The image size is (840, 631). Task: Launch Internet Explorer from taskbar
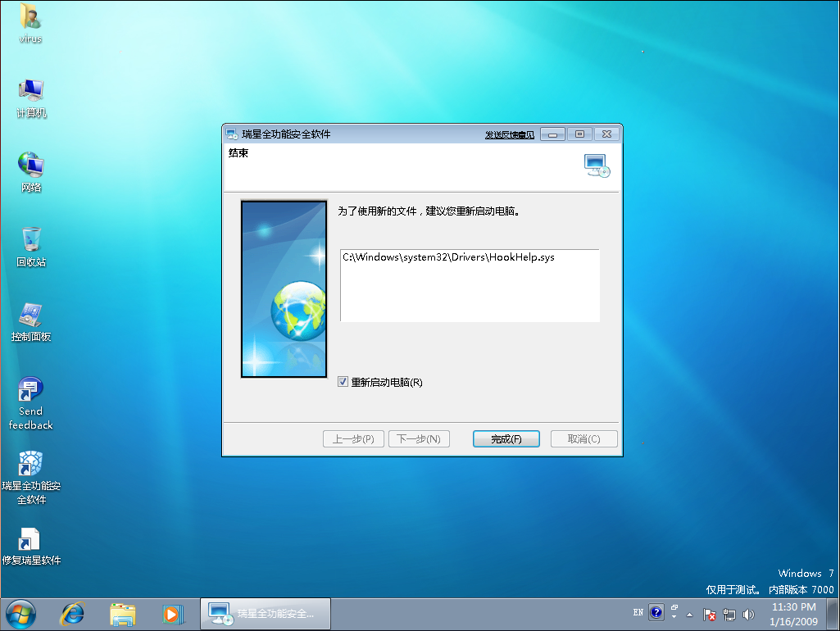point(72,614)
